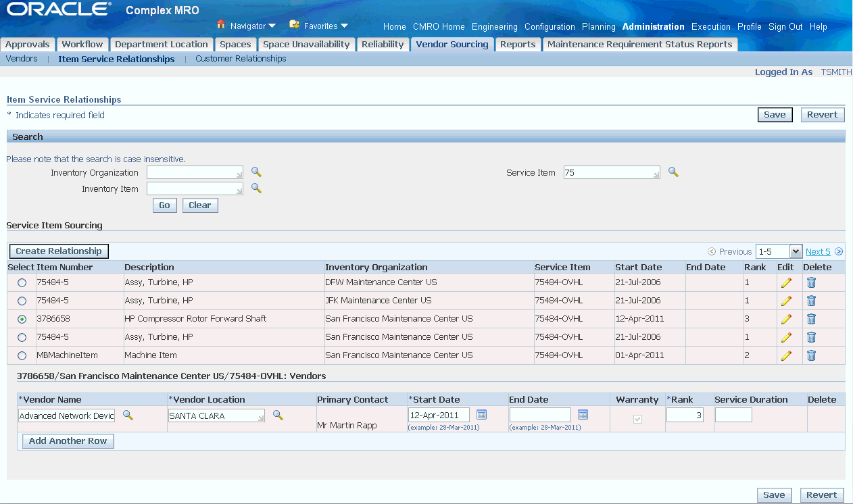Click the Vendor Name input field
Screen dimensions: 853x504
tap(67, 415)
